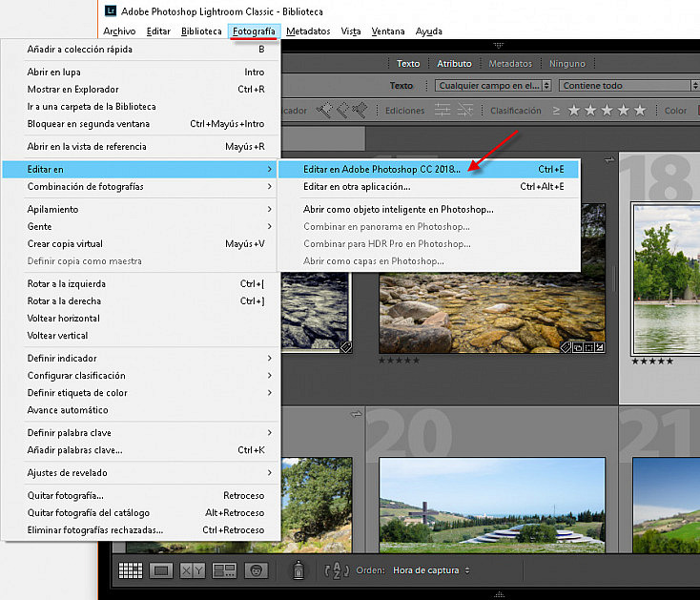Expand 'Combinación de fotografías' submenu
Image resolution: width=700 pixels, height=600 pixels.
(x=141, y=187)
